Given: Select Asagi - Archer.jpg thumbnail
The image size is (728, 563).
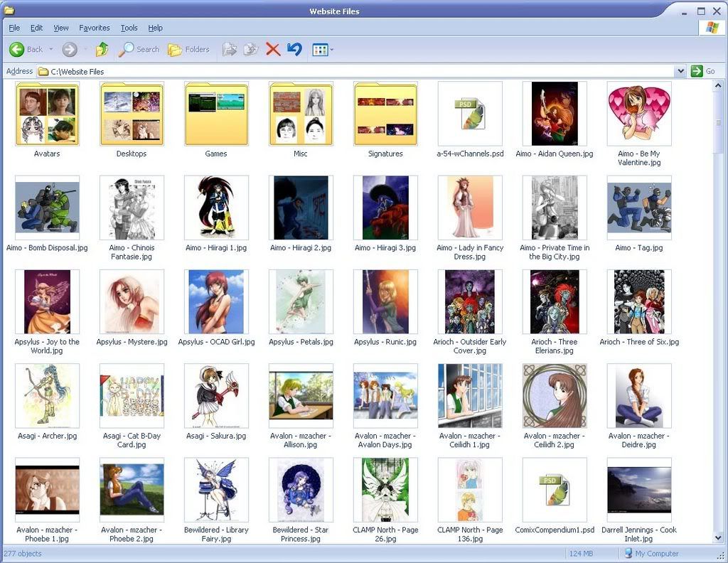Looking at the screenshot, I should point(47,396).
